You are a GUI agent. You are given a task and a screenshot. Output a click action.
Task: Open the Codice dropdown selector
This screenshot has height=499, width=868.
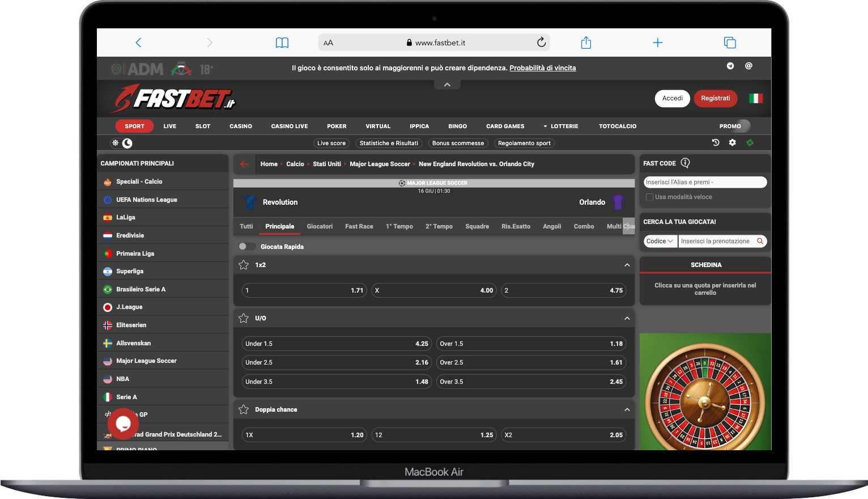(659, 241)
